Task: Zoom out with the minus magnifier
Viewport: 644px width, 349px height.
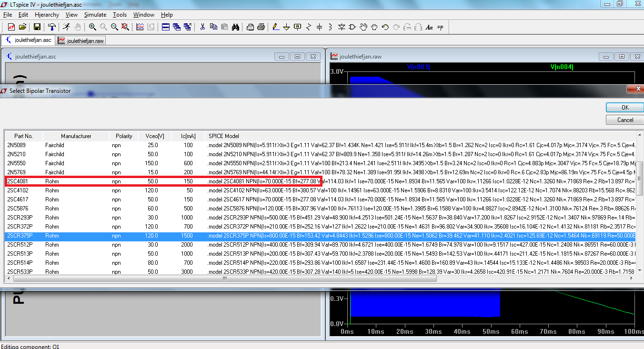Action: tap(114, 27)
